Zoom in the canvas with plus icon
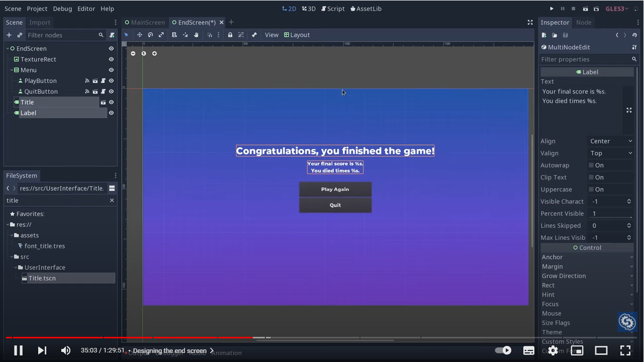 point(154,53)
